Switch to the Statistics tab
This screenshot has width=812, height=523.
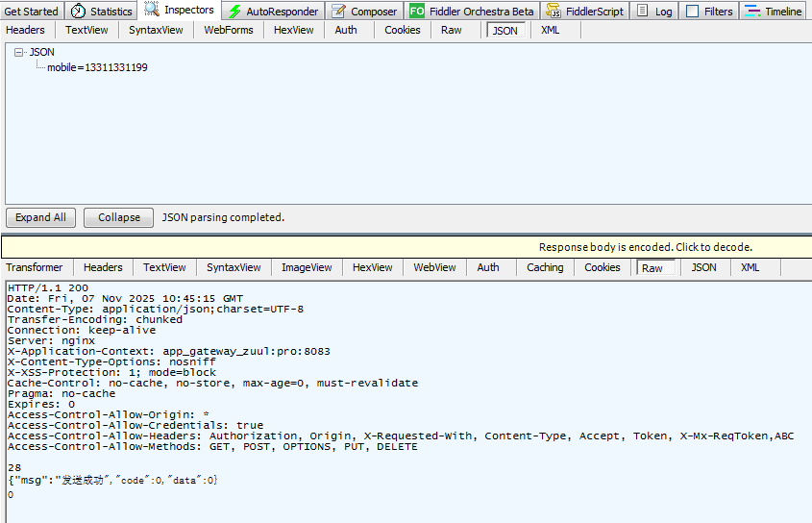(x=102, y=12)
